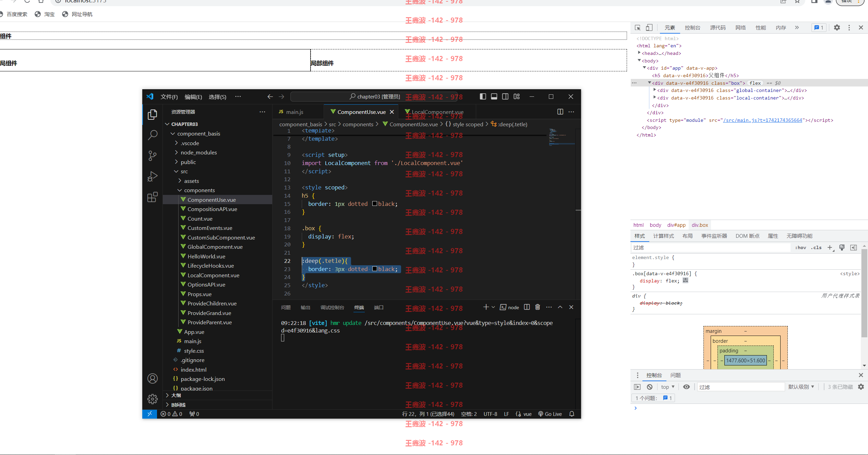
Task: Switch to the 网络 tab in DevTools
Action: pyautogui.click(x=740, y=28)
